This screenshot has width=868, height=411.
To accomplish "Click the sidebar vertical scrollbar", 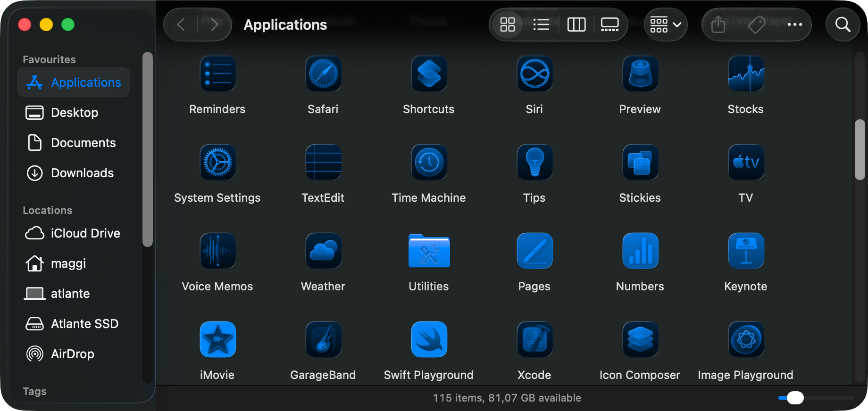I will 148,149.
